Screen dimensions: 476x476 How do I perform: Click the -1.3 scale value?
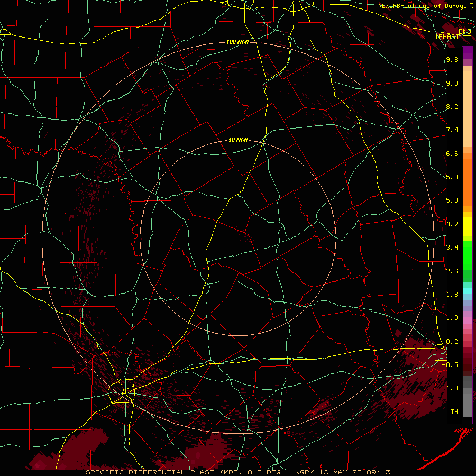tap(451, 388)
